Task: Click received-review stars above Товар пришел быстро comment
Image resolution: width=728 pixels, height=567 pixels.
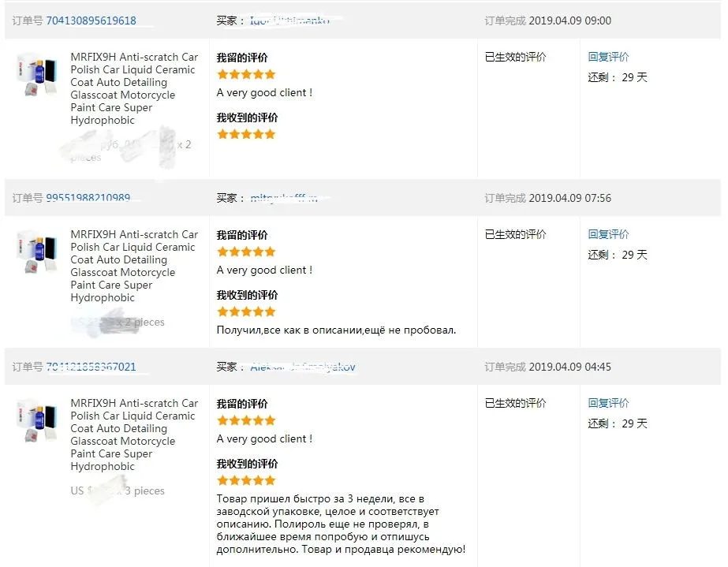Action: tap(246, 480)
